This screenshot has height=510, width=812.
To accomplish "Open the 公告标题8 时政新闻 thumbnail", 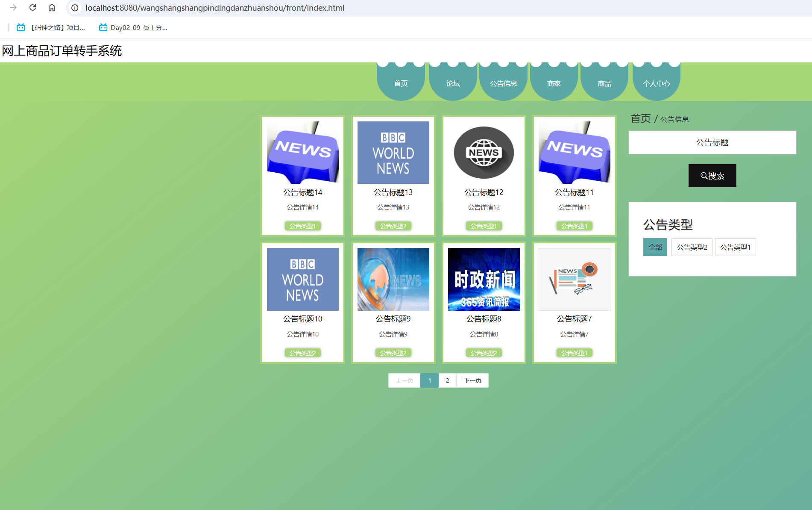I will (484, 279).
